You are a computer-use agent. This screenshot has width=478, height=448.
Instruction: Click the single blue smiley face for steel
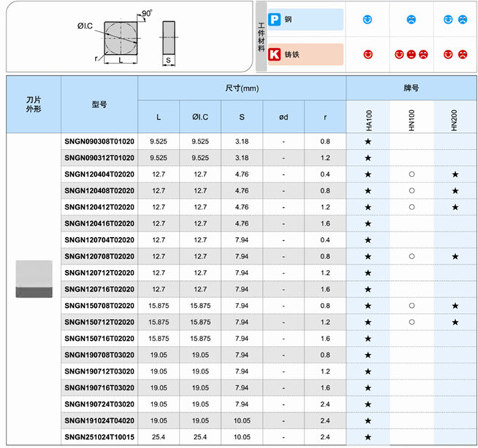(367, 20)
